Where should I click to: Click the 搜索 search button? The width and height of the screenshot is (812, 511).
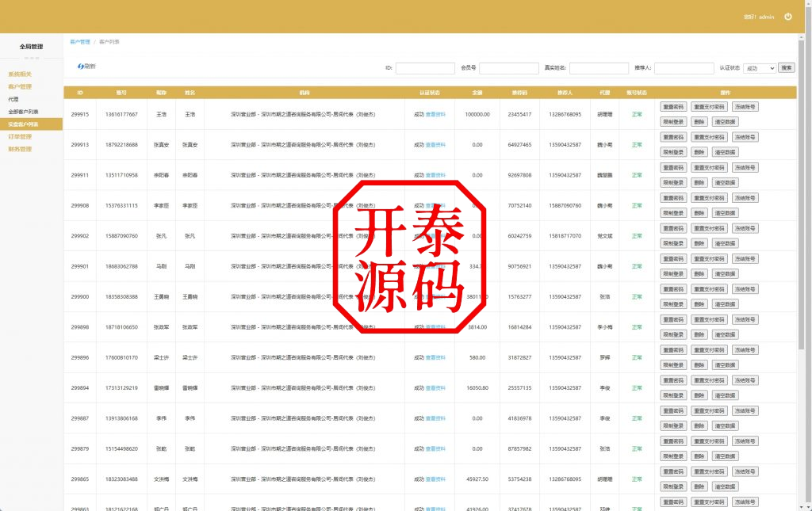pyautogui.click(x=786, y=68)
